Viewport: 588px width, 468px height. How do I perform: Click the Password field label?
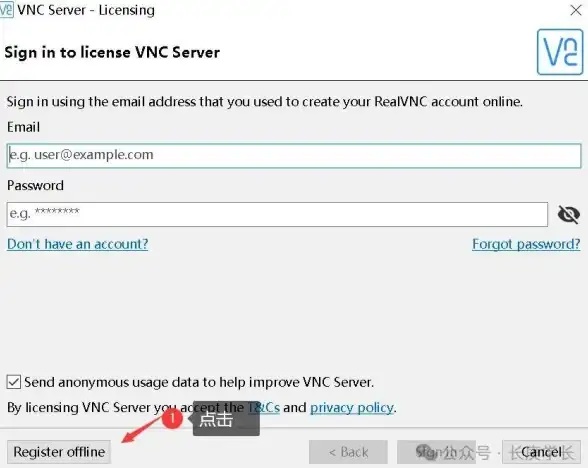[35, 186]
